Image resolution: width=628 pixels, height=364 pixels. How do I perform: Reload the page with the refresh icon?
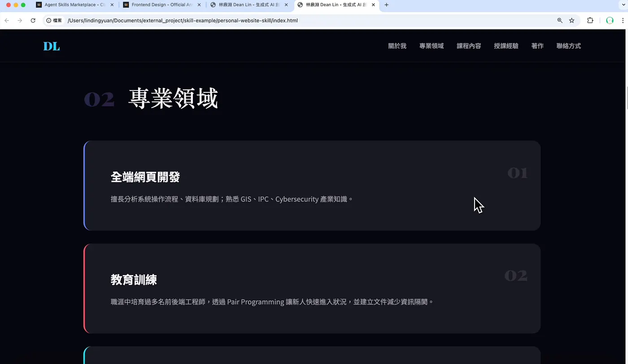click(33, 21)
